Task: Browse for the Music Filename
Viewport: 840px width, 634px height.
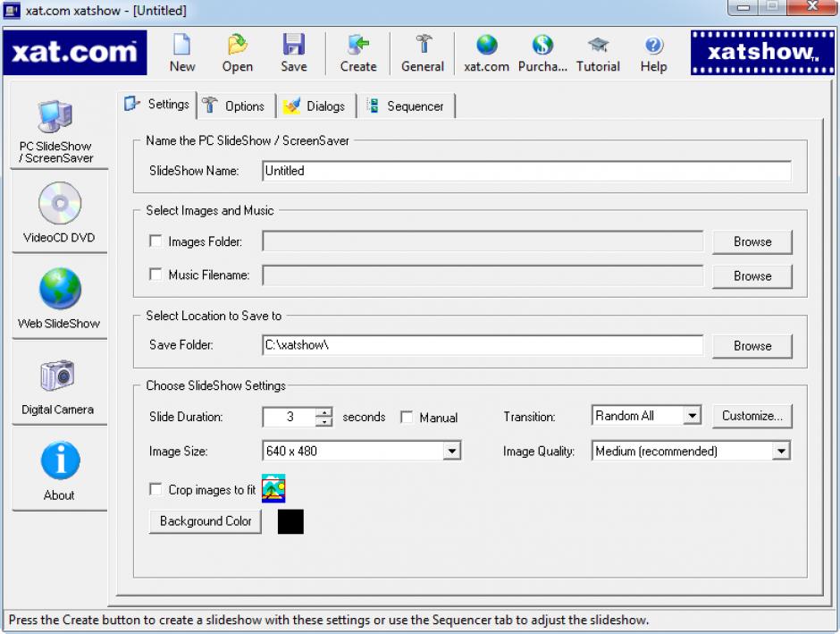Action: point(752,276)
